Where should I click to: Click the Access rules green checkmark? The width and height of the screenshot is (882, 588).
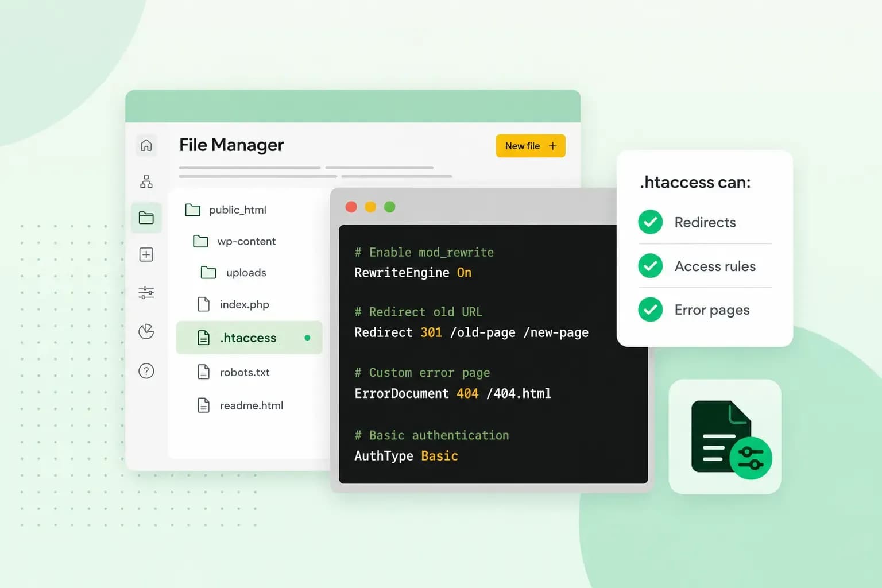[x=651, y=266]
